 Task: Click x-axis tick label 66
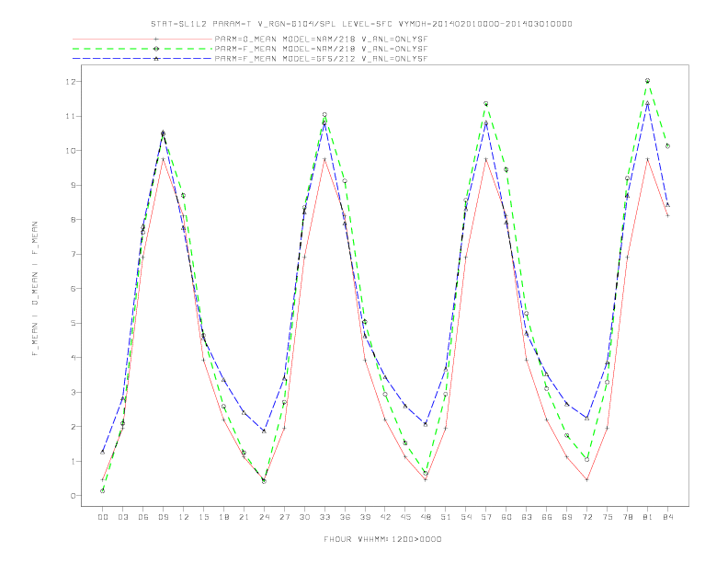pyautogui.click(x=547, y=517)
